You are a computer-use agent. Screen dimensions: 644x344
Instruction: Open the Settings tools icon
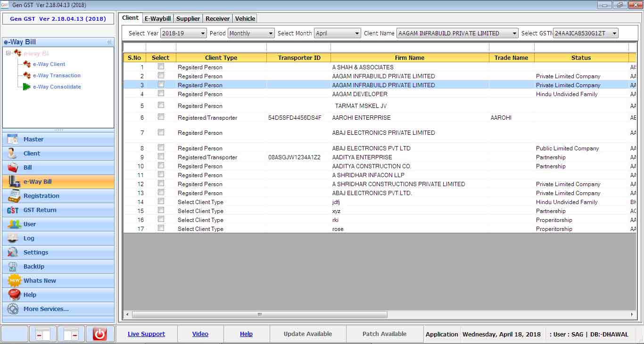[13, 253]
